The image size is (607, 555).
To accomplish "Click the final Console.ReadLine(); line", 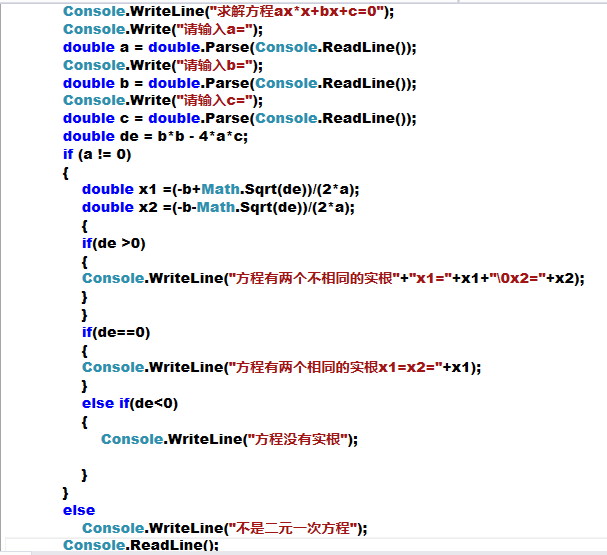I will point(141,545).
